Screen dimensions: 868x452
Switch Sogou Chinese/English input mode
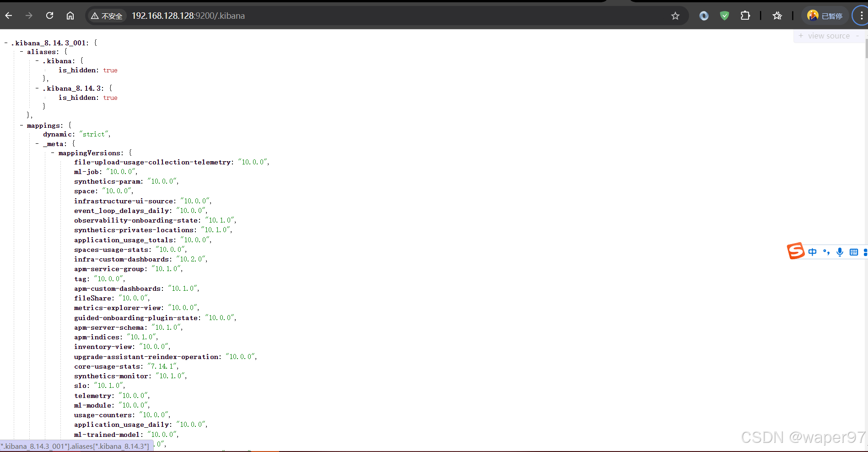pos(812,252)
